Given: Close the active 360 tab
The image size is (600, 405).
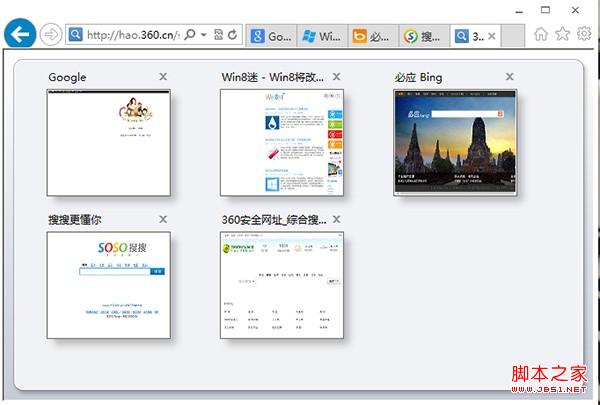Looking at the screenshot, I should [x=492, y=36].
